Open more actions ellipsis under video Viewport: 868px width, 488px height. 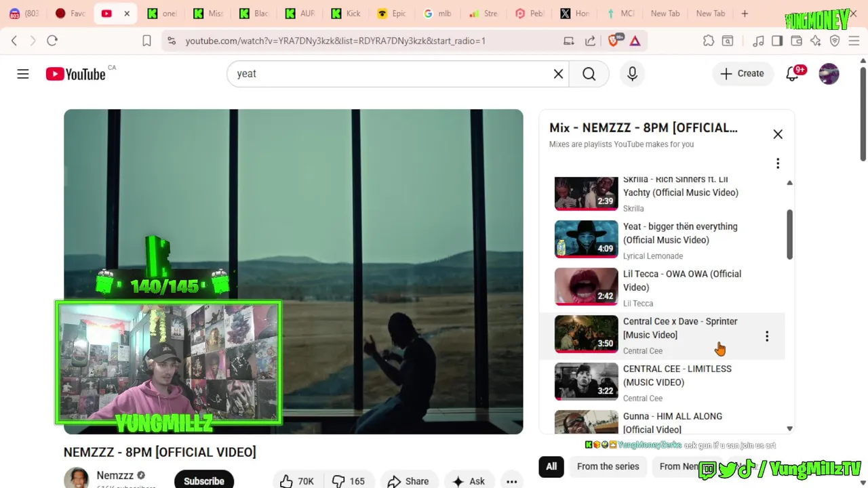click(x=512, y=481)
